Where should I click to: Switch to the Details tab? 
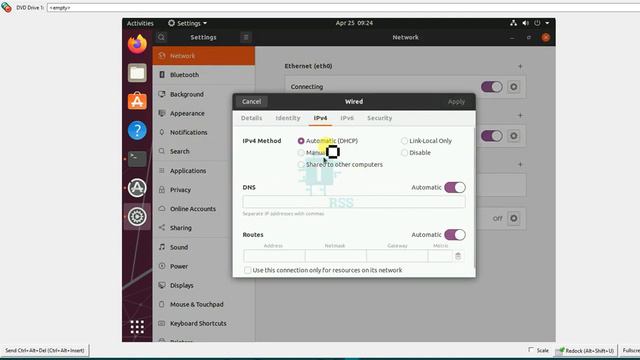tap(251, 118)
